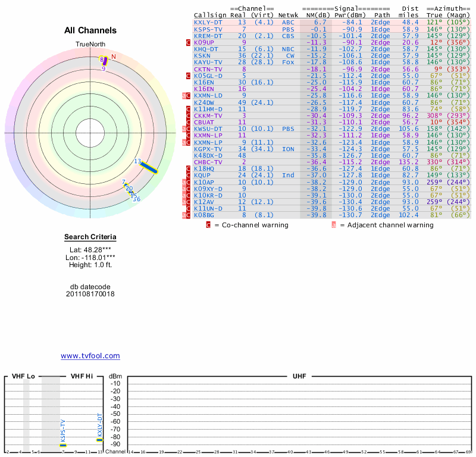Click the KXLY-DT signal bar in the VHF chart
This screenshot has width=476, height=457.
[99, 440]
